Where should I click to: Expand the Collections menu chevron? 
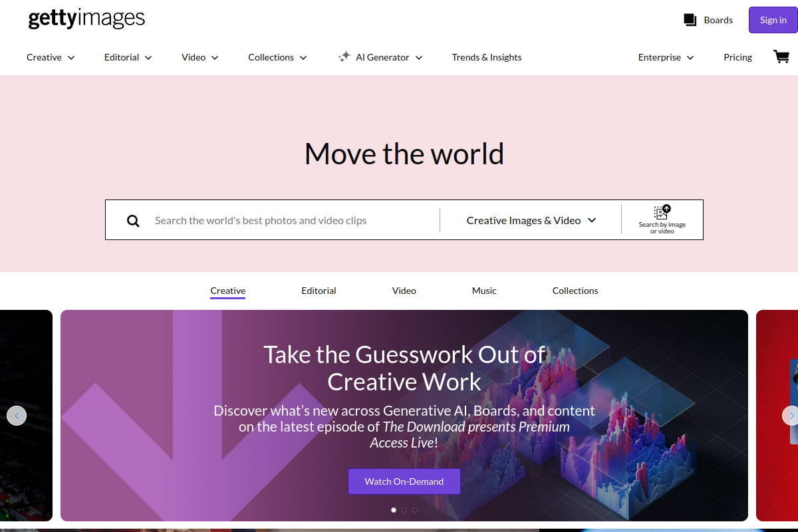[303, 58]
